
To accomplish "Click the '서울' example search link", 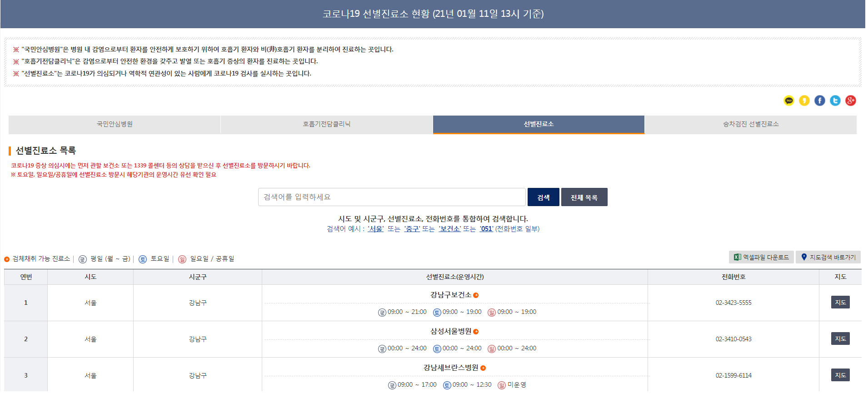I will (376, 229).
